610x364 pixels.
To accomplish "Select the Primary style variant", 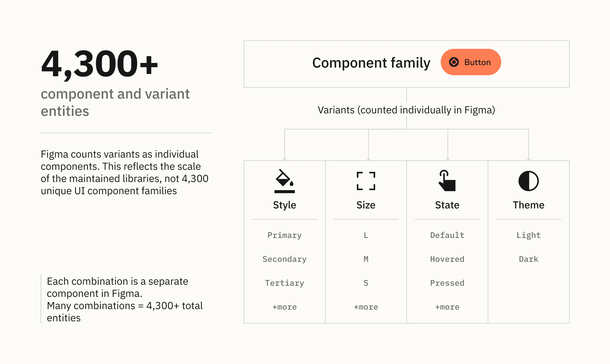I will pos(284,235).
